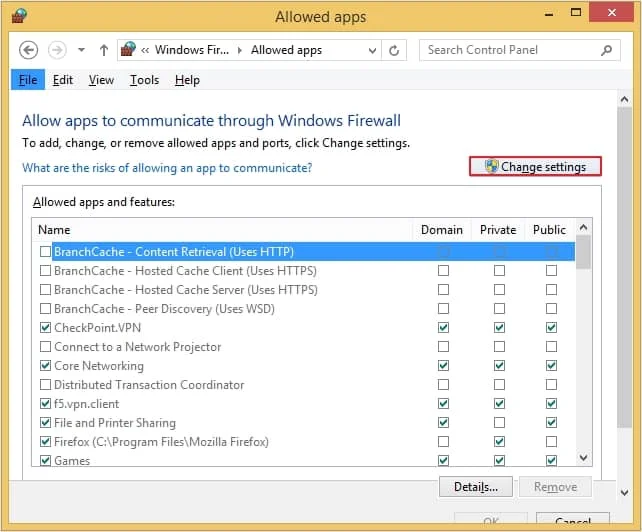
Task: Open the View menu
Action: [x=101, y=80]
